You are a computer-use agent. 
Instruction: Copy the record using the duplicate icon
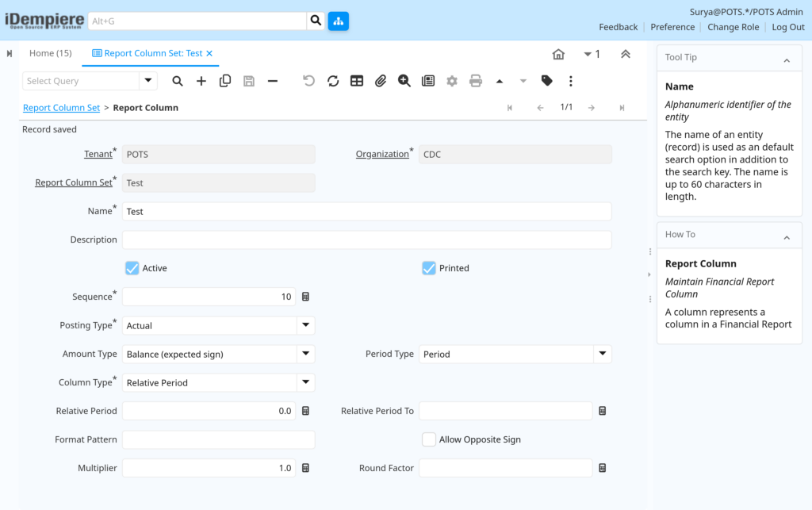point(224,81)
